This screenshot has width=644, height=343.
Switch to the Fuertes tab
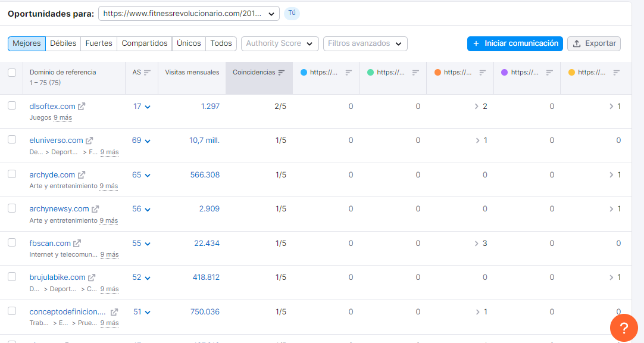click(x=99, y=43)
